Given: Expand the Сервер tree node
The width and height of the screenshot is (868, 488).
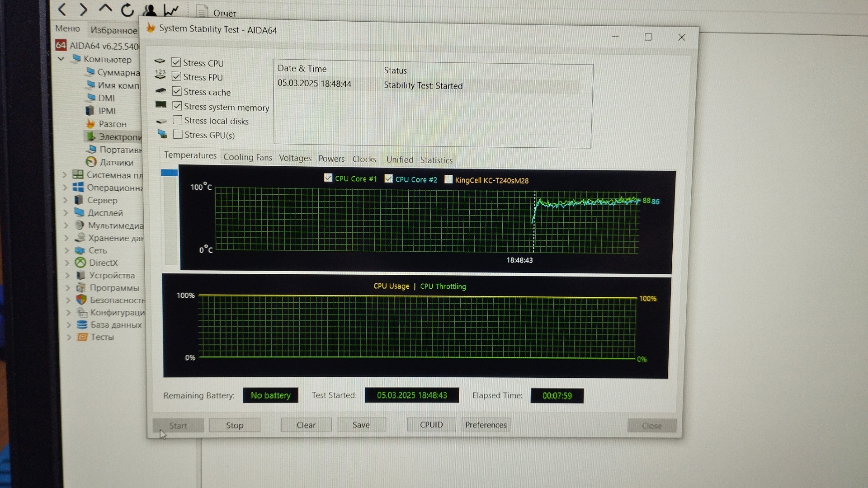Looking at the screenshot, I should pyautogui.click(x=66, y=200).
